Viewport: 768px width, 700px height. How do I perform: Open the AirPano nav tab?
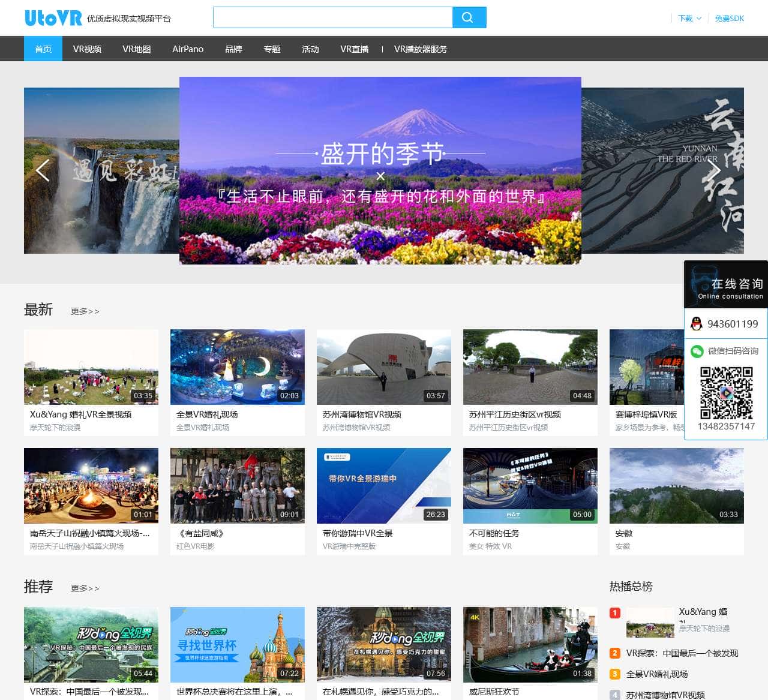point(188,49)
